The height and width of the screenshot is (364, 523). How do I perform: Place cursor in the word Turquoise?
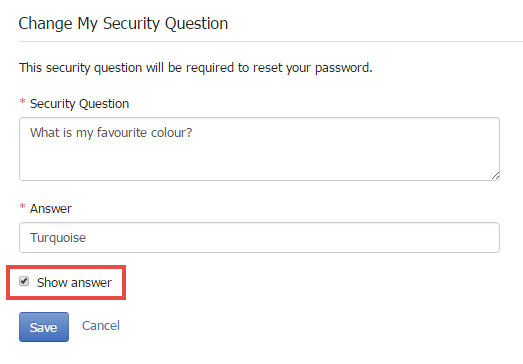pyautogui.click(x=58, y=238)
